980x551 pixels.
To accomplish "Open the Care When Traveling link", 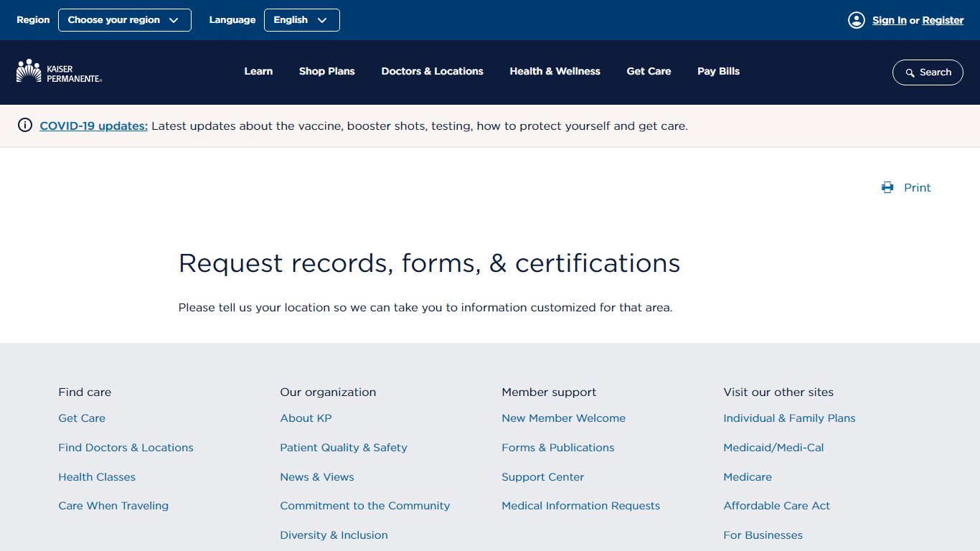I will coord(113,506).
